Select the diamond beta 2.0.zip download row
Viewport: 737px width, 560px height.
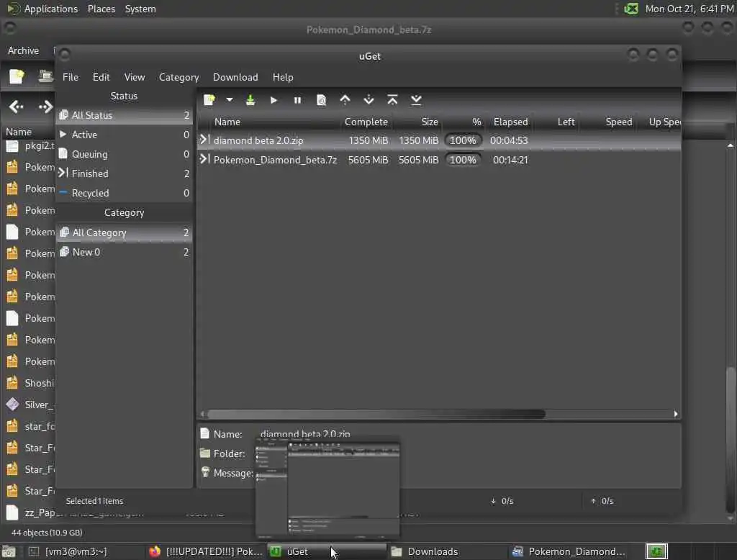point(439,140)
